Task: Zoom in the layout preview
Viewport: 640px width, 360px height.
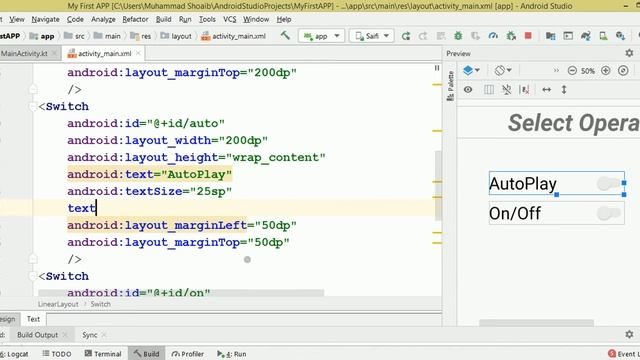Action: click(606, 71)
